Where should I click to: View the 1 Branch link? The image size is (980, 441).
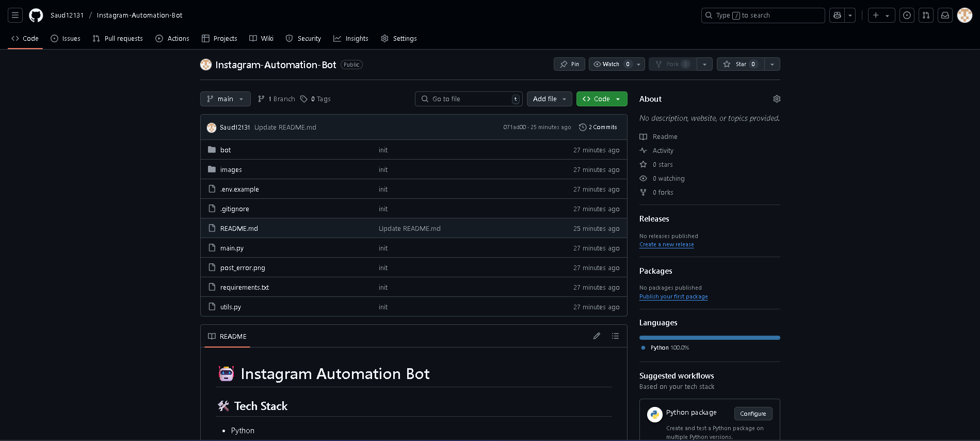pos(277,99)
